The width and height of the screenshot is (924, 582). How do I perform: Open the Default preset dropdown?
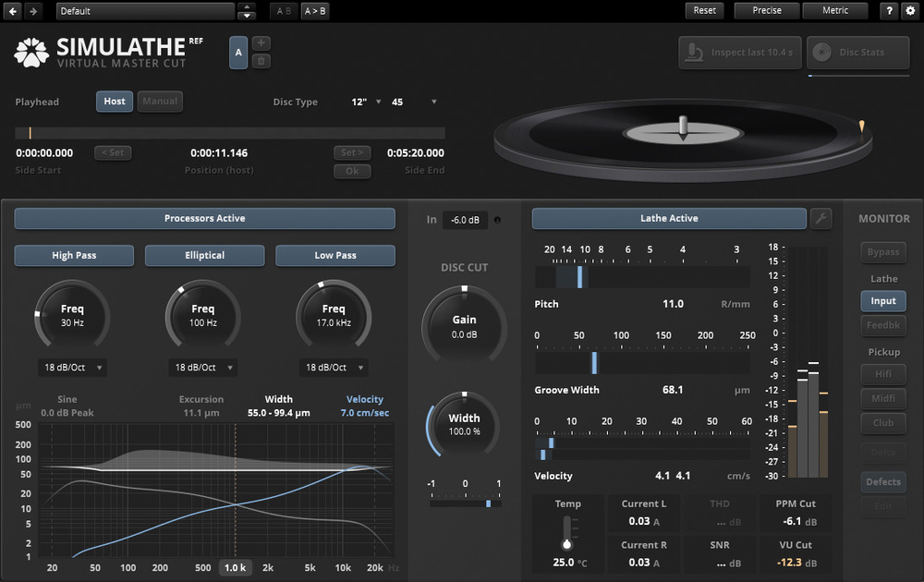tap(145, 11)
